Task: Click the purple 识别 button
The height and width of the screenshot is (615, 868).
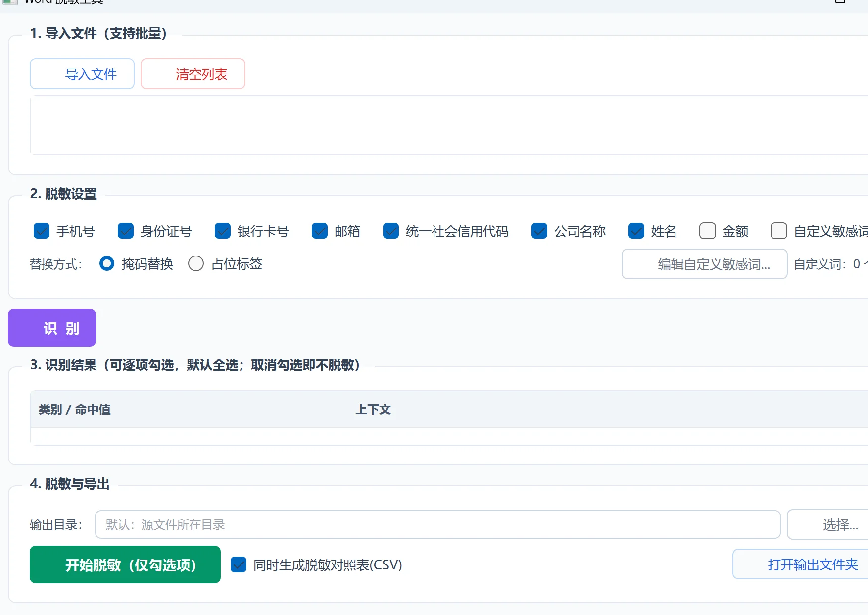Action: [x=52, y=328]
